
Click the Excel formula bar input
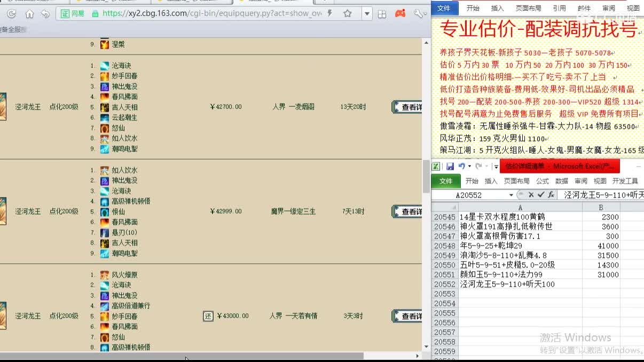click(x=602, y=195)
